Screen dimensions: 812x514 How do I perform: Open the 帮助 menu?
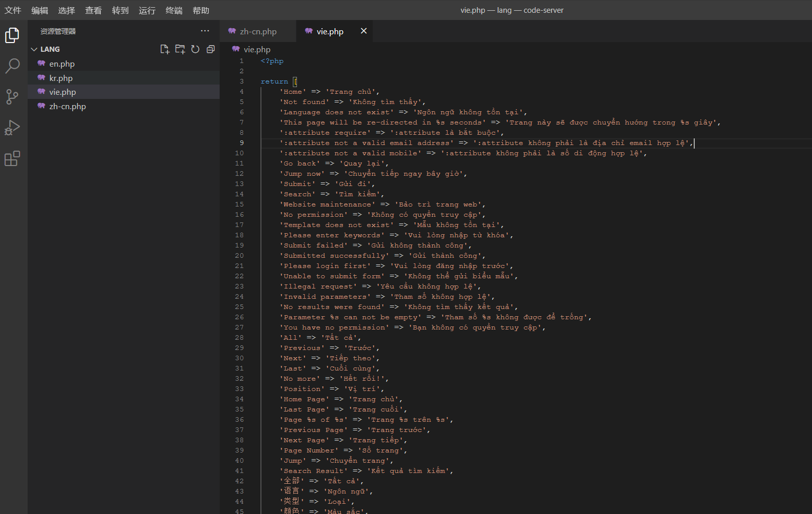(201, 10)
